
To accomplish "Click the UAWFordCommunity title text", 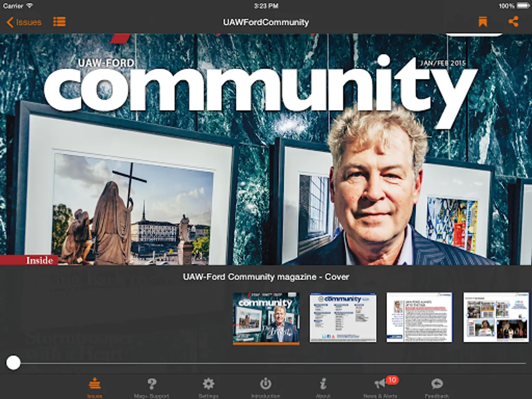I will 266,22.
